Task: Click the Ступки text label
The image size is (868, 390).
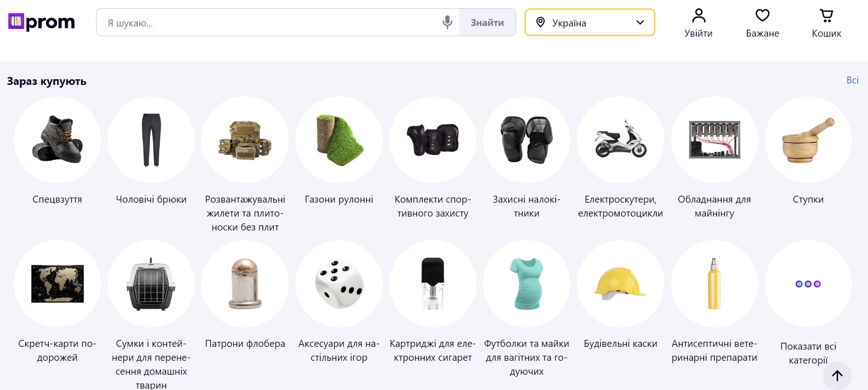Action: point(808,199)
